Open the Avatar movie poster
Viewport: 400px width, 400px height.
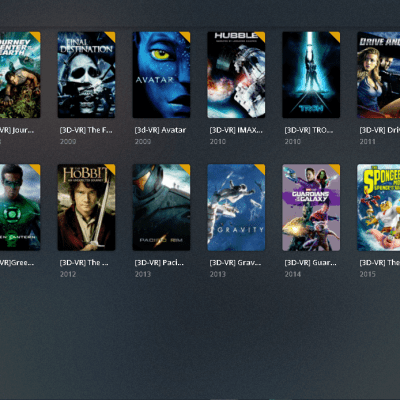click(x=161, y=75)
